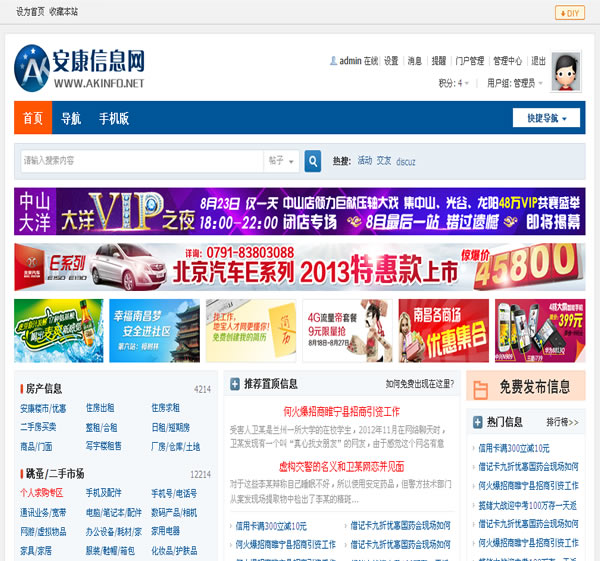Click the 化妆品/护肤品 category link
The image size is (600, 561).
click(x=174, y=551)
